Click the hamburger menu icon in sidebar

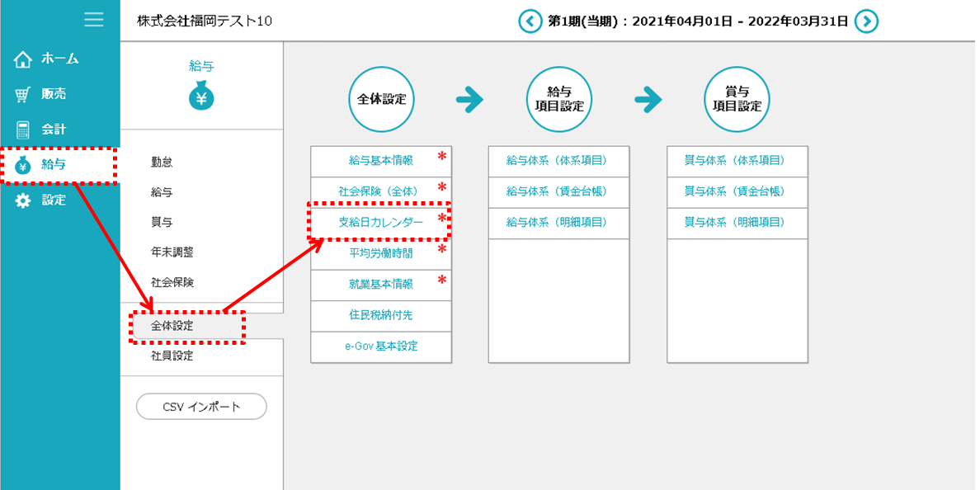coord(94,20)
